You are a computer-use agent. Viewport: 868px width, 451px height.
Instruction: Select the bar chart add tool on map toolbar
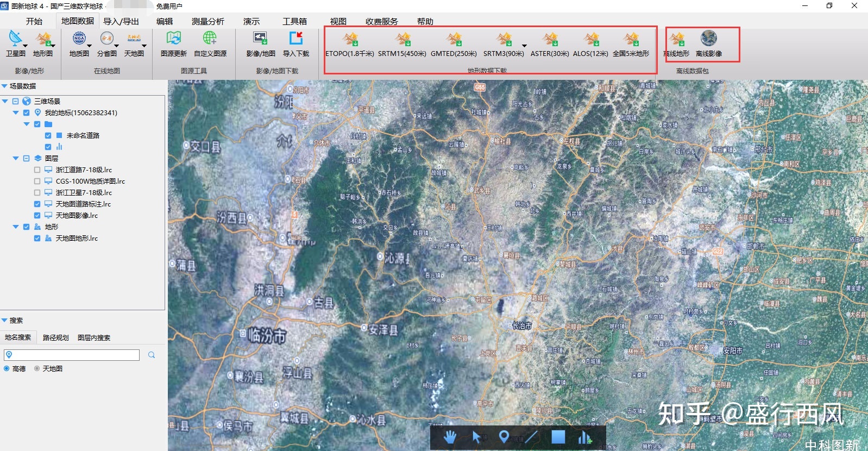pos(585,437)
